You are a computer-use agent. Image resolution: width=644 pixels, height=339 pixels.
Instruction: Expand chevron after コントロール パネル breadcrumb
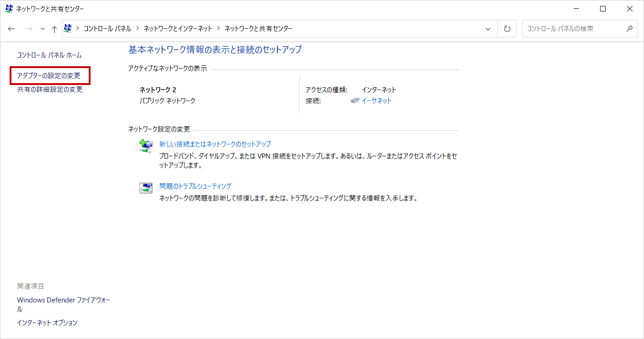(x=138, y=28)
